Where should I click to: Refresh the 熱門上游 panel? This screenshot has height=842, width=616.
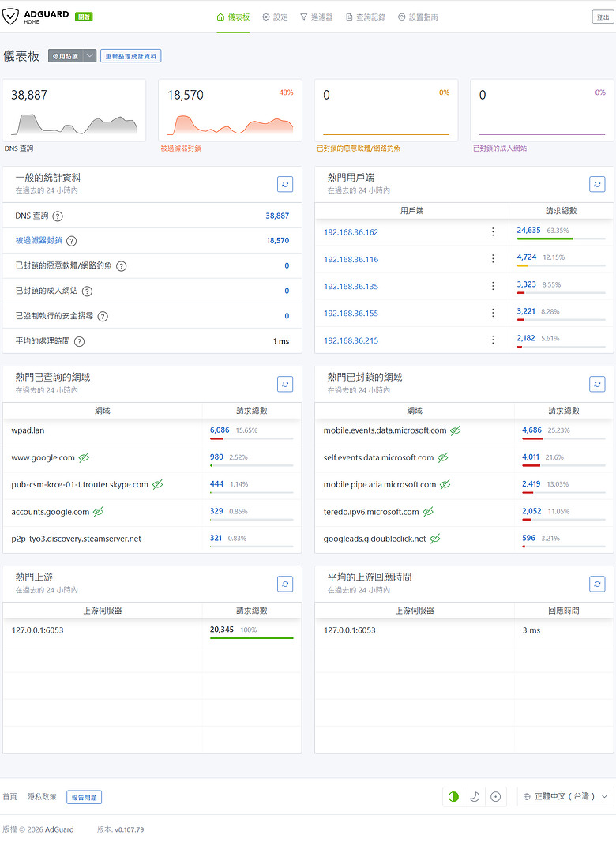pos(285,584)
